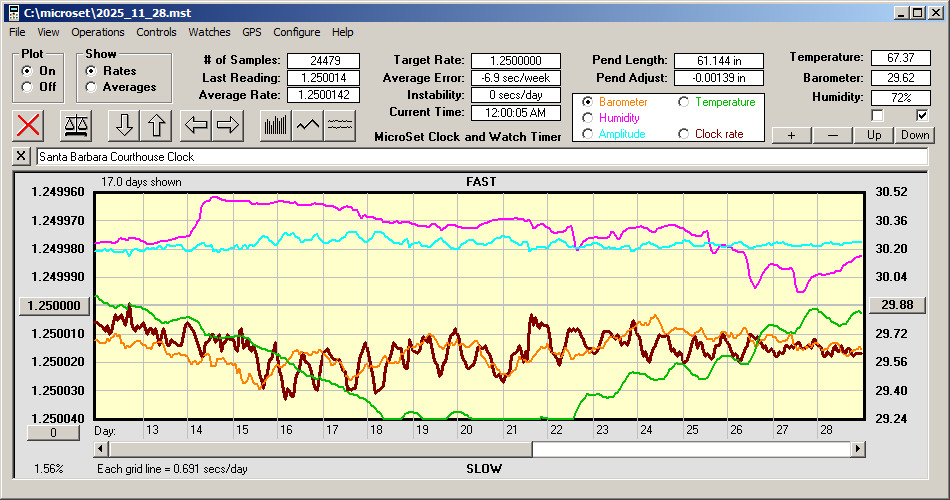Click the plus button

791,135
